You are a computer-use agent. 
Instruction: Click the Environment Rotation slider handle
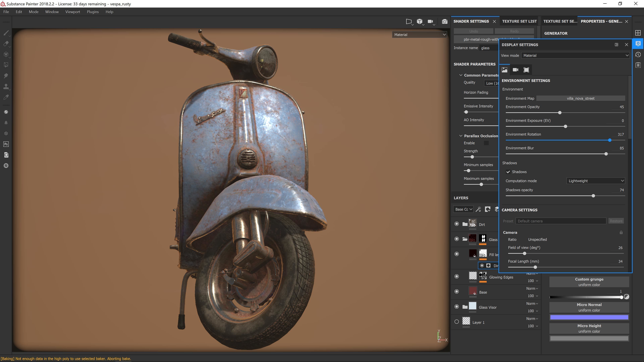pos(610,140)
